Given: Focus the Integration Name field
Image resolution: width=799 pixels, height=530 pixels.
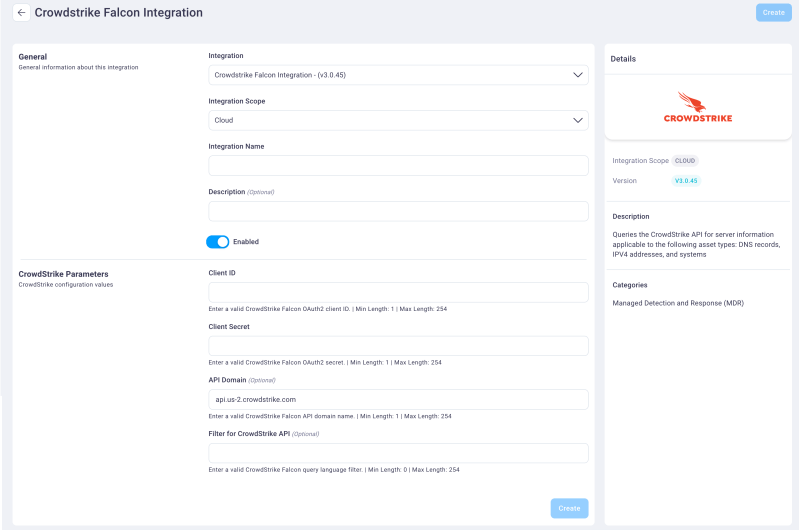Looking at the screenshot, I should click(x=397, y=165).
